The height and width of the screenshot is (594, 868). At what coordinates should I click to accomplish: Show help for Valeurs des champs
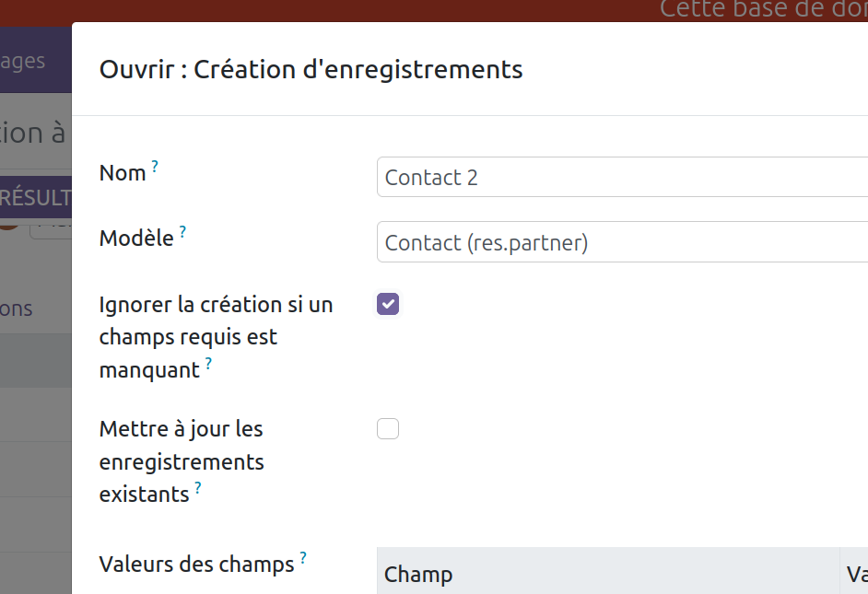(302, 558)
